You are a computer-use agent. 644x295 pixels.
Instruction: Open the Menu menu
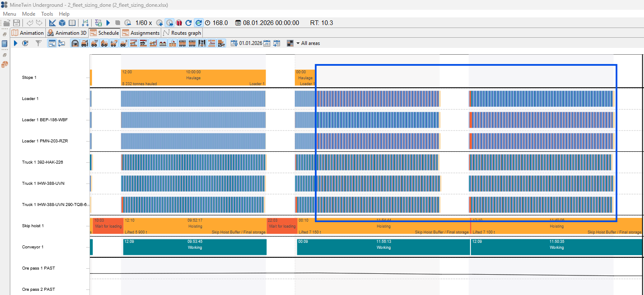point(9,14)
